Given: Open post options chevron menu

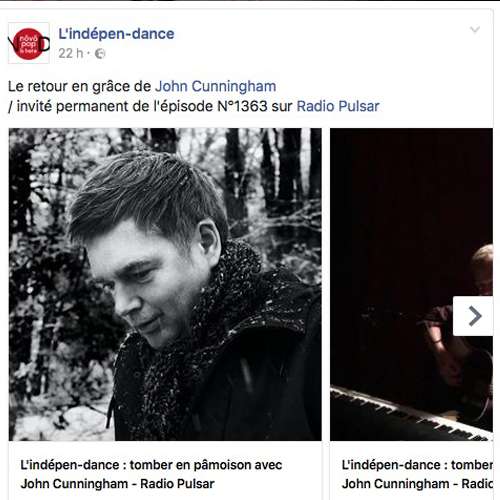Looking at the screenshot, I should [x=475, y=30].
